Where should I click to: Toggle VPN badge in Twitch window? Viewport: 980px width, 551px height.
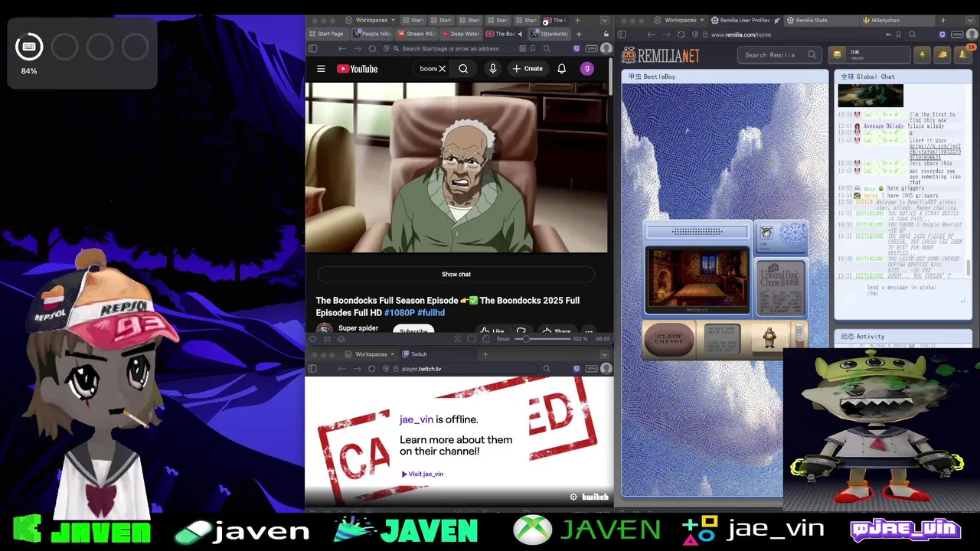coord(591,369)
